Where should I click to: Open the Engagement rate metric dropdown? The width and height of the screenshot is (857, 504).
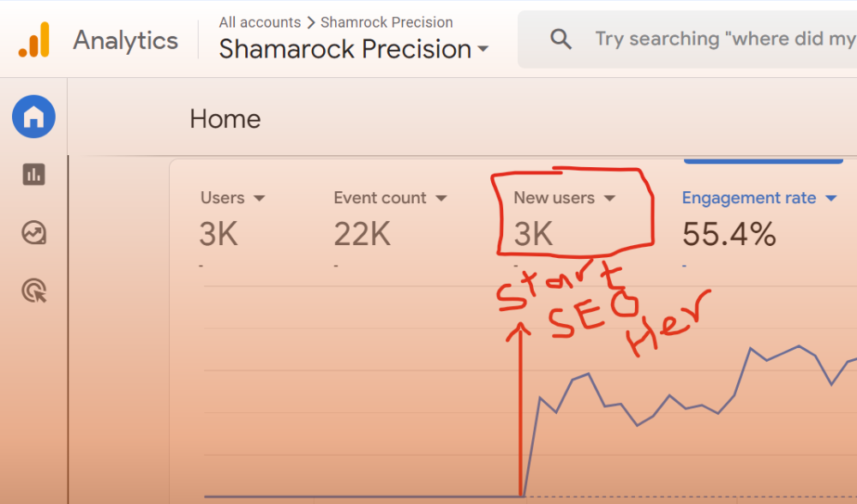click(x=830, y=198)
